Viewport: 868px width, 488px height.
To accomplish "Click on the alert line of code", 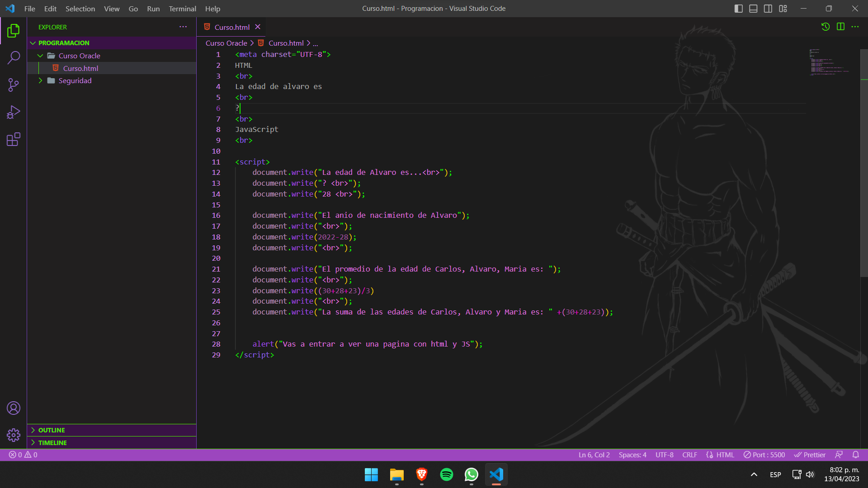I will click(x=367, y=344).
